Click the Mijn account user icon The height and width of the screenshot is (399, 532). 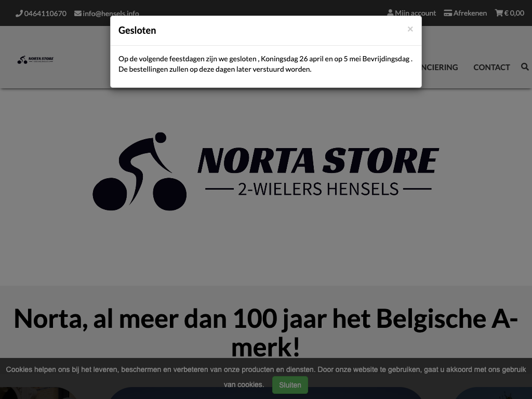pyautogui.click(x=390, y=13)
